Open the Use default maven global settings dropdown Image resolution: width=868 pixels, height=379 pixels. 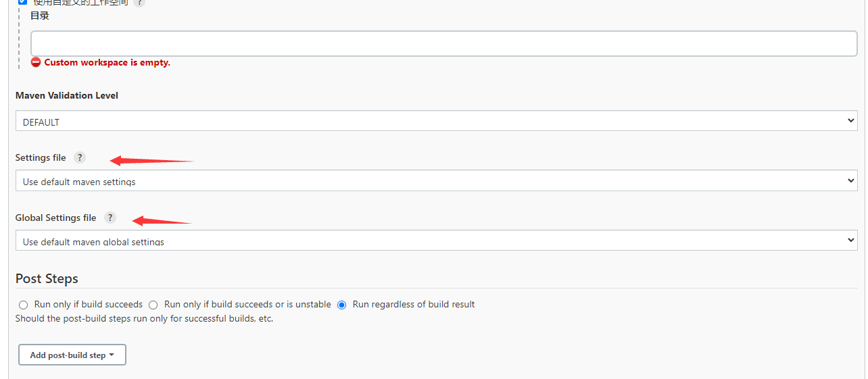[x=436, y=241]
